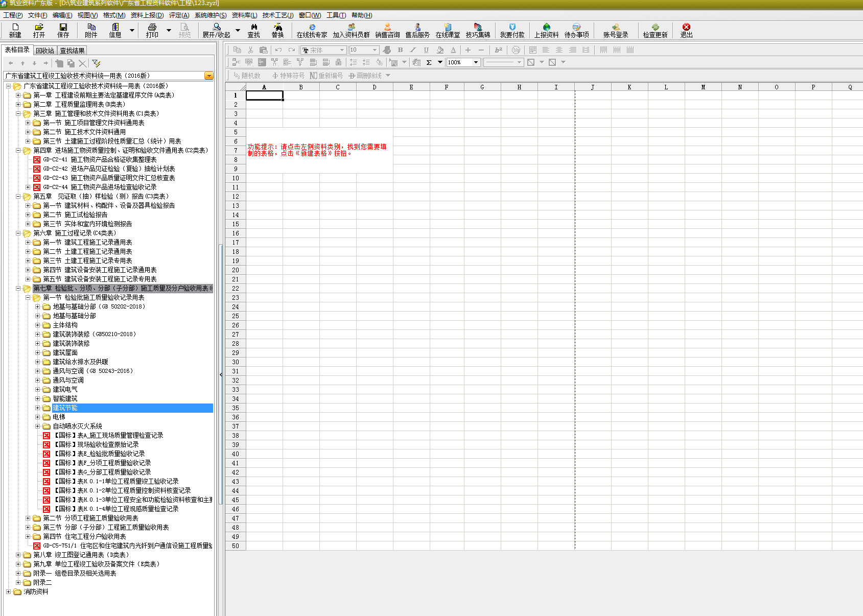The image size is (863, 616).
Task: Click the 信息 information icon
Action: (115, 31)
